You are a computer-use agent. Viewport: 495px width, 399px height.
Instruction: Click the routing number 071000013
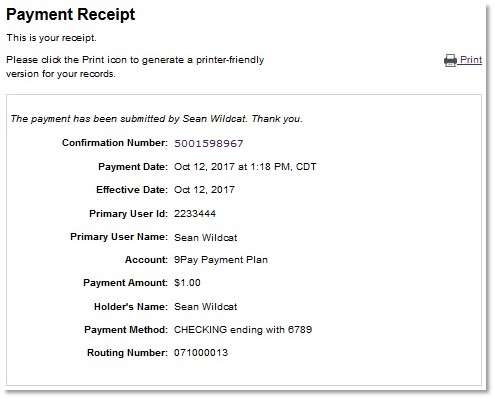(201, 353)
